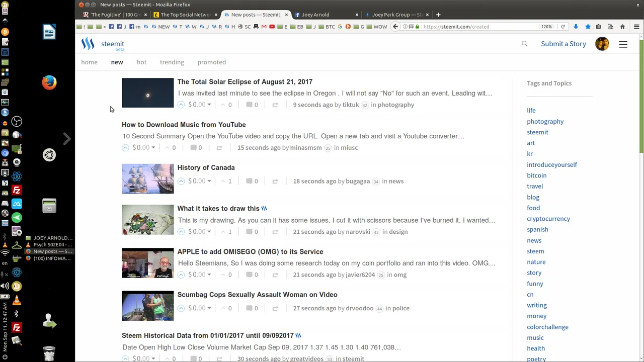This screenshot has height=362, width=644.
Task: Upvote the Total Solar Eclipse post
Action: coord(181,105)
